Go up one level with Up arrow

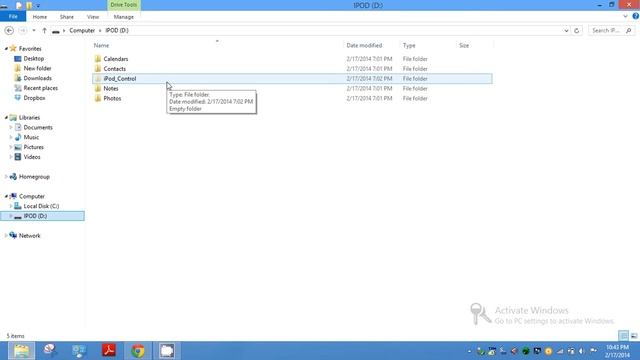[x=44, y=31]
